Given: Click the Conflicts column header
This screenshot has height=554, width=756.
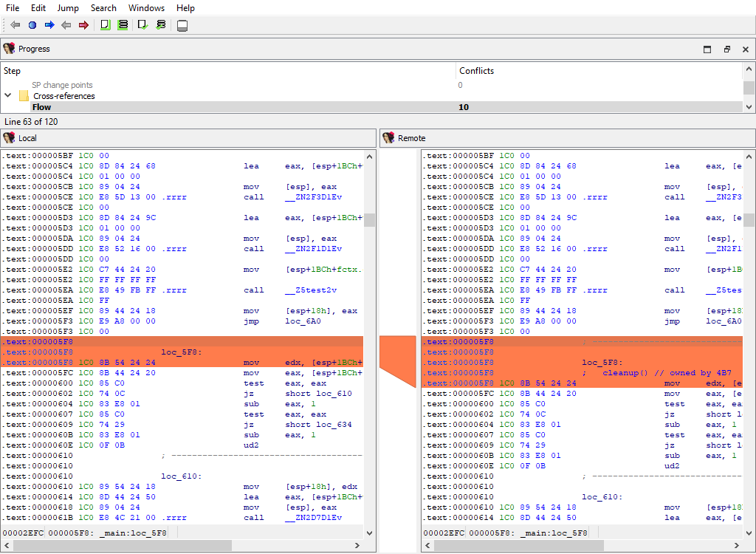Looking at the screenshot, I should coord(476,71).
